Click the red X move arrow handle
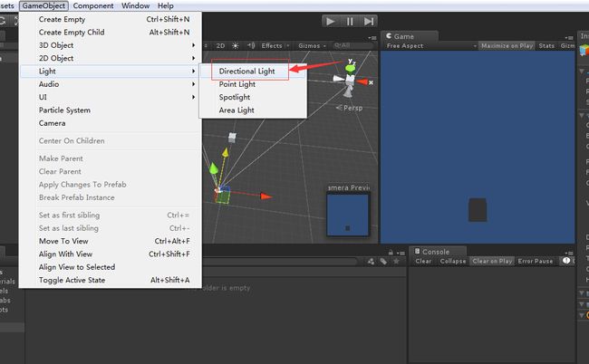The height and width of the screenshot is (364, 589). tap(266, 196)
